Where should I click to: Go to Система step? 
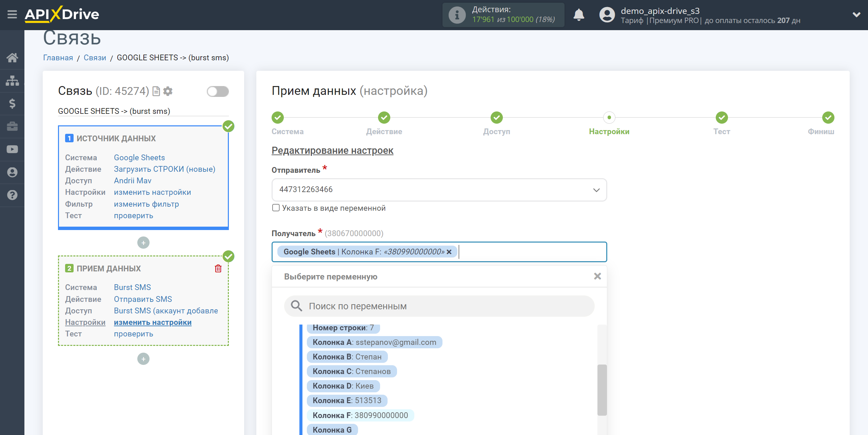point(278,118)
